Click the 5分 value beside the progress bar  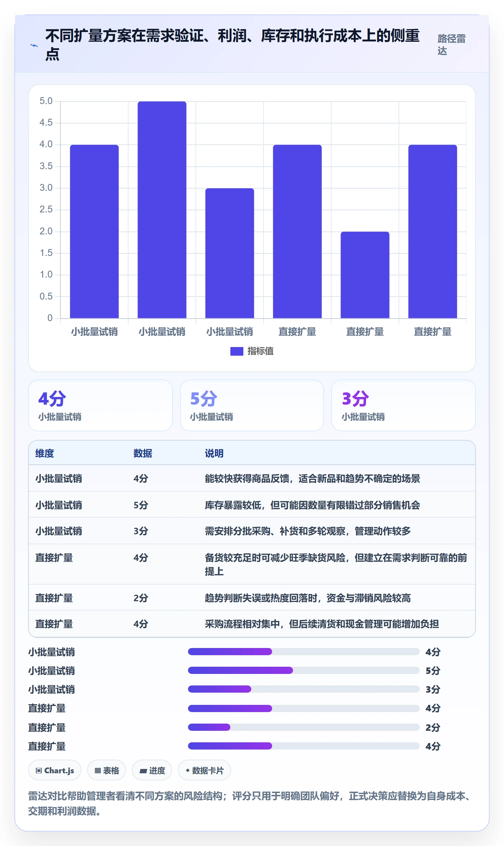pyautogui.click(x=433, y=671)
